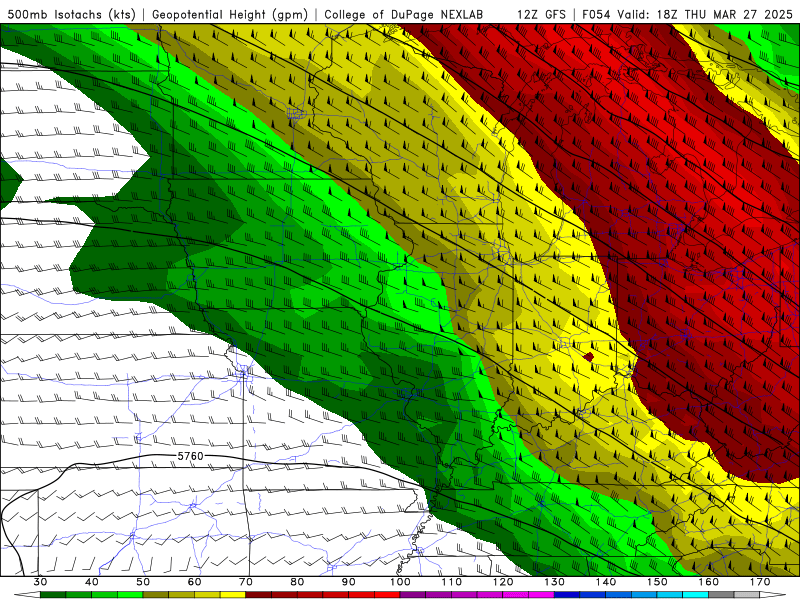Click the 80 value on the color scale

[x=297, y=582]
